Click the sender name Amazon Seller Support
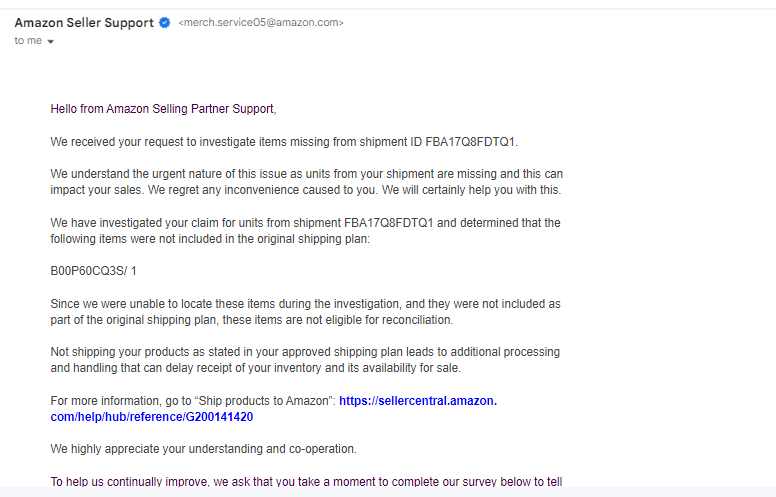 (84, 23)
